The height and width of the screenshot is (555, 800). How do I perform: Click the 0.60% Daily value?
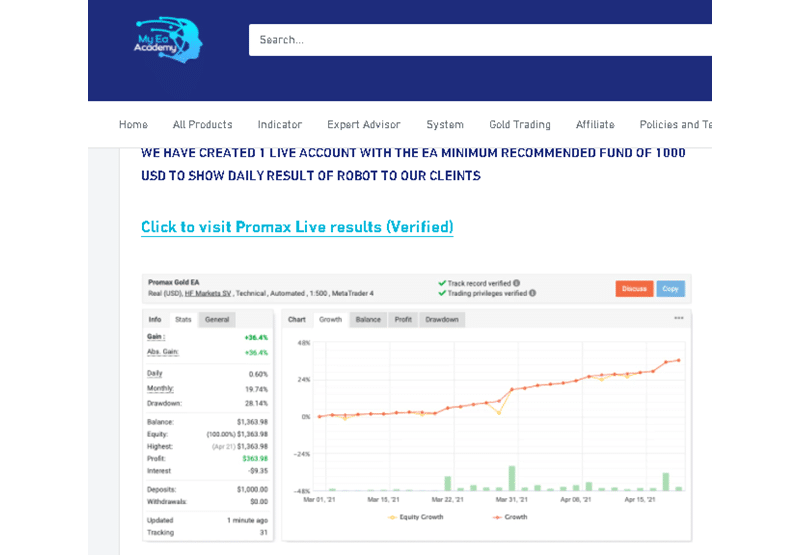(x=258, y=374)
